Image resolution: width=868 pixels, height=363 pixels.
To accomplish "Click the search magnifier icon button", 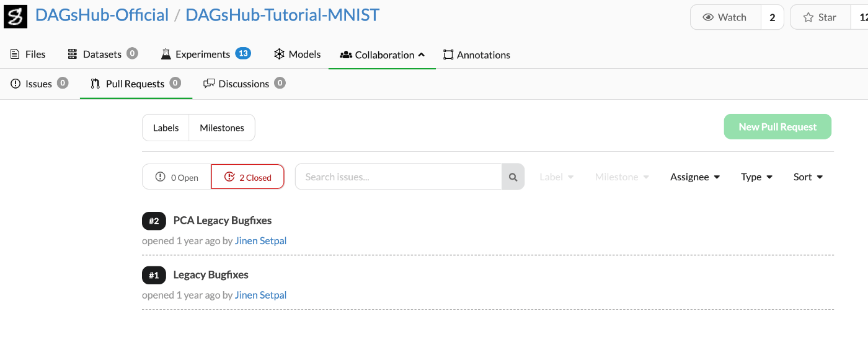I will 513,177.
